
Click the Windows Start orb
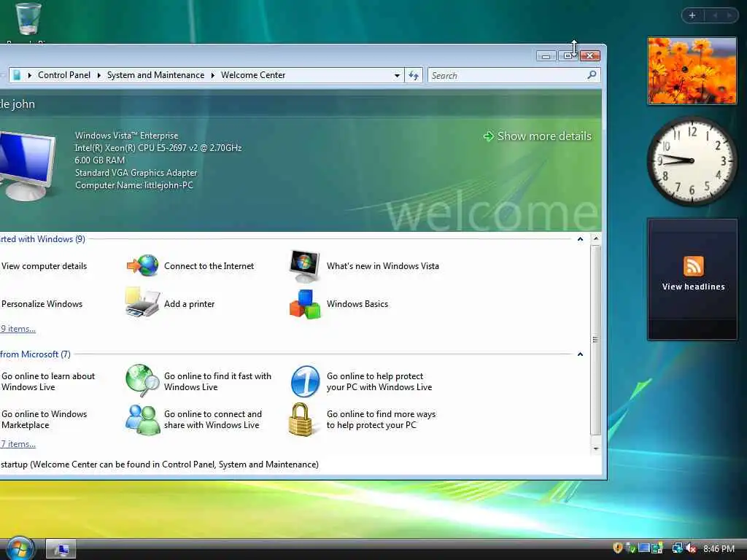coord(20,548)
